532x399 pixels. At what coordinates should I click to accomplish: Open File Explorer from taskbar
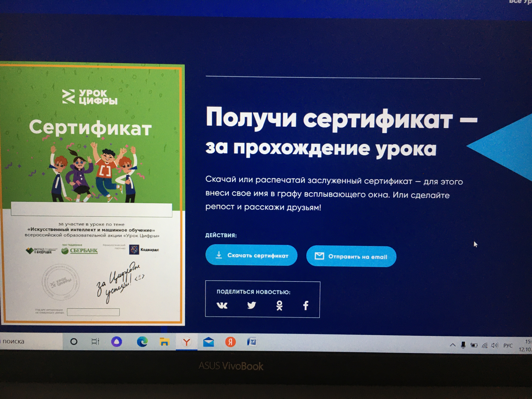[164, 342]
